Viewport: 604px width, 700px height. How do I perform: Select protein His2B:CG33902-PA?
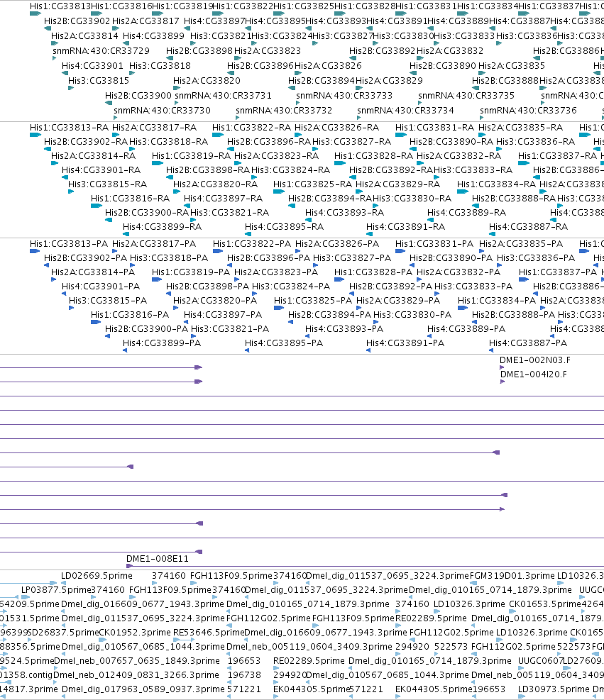pos(85,257)
